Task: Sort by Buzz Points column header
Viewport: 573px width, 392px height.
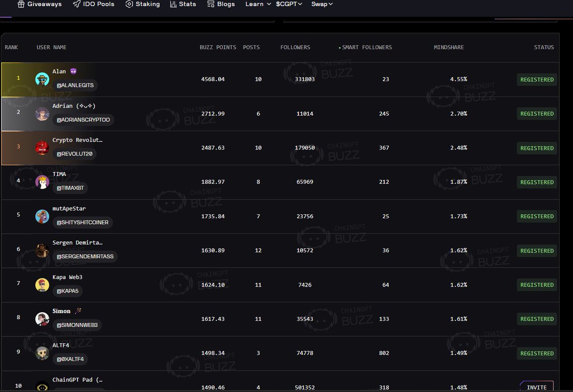Action: tap(218, 47)
